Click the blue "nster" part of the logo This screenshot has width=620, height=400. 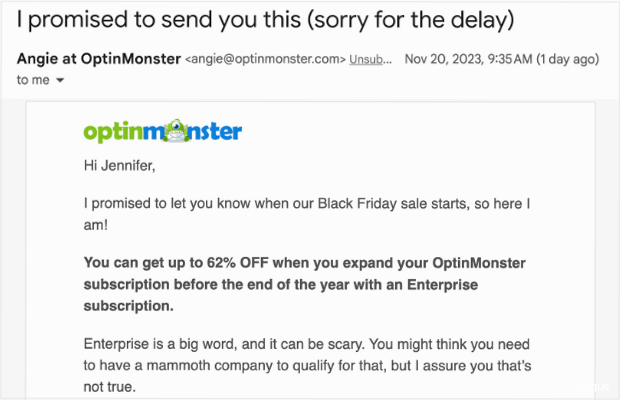click(x=214, y=132)
